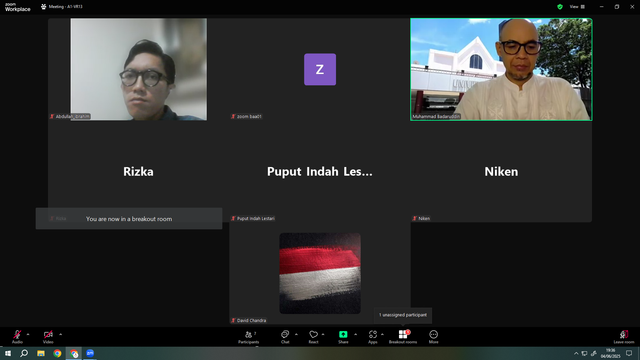Expand apps options arrow next to Apps
The height and width of the screenshot is (360, 640).
tap(382, 334)
